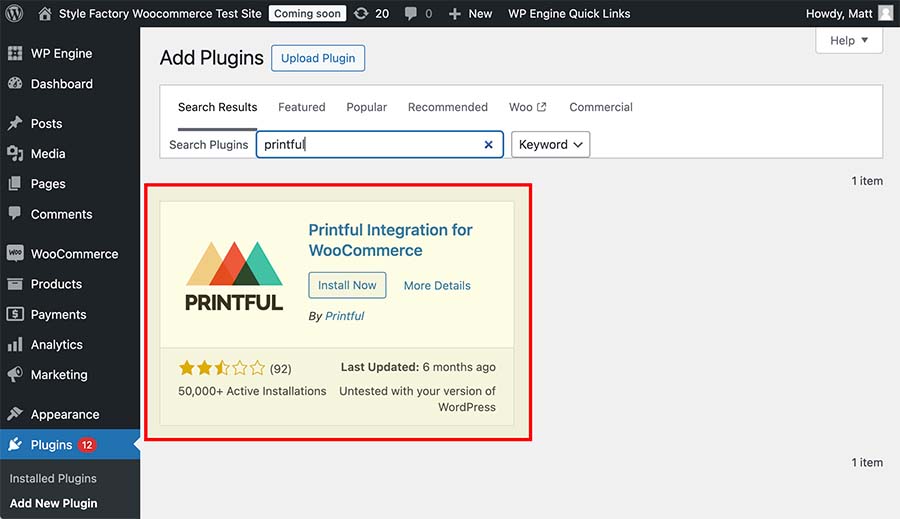
Task: Click the Posts pushpin icon
Action: click(15, 123)
